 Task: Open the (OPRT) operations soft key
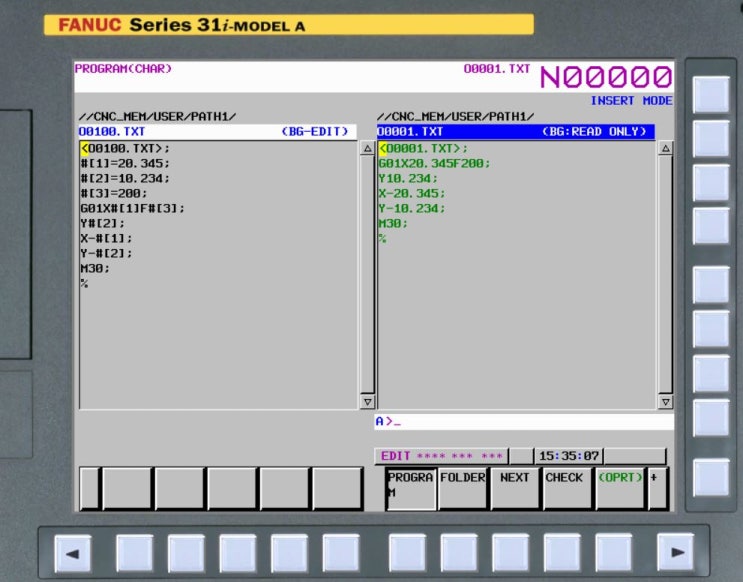pos(620,489)
